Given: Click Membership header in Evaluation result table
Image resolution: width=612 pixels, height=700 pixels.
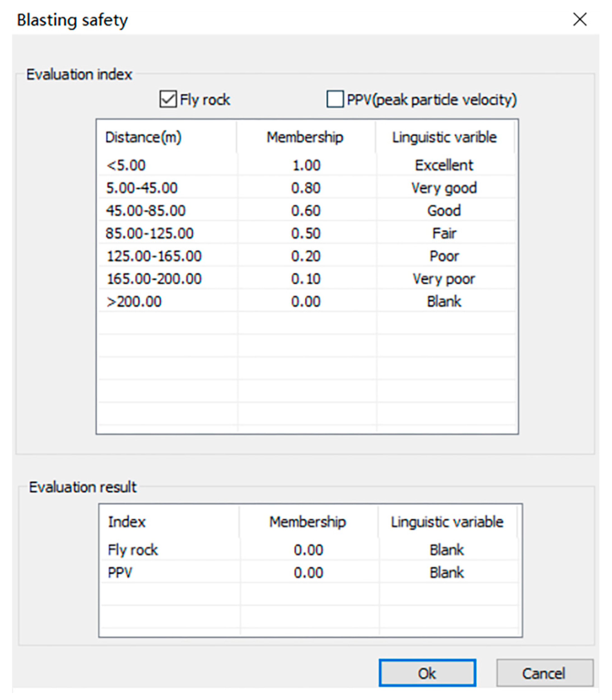Looking at the screenshot, I should tap(307, 522).
